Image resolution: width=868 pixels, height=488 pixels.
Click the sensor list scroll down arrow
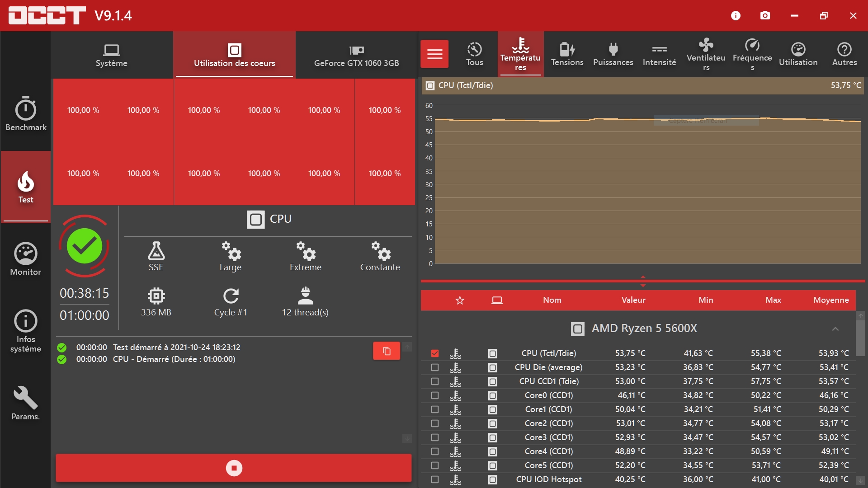coord(861,481)
